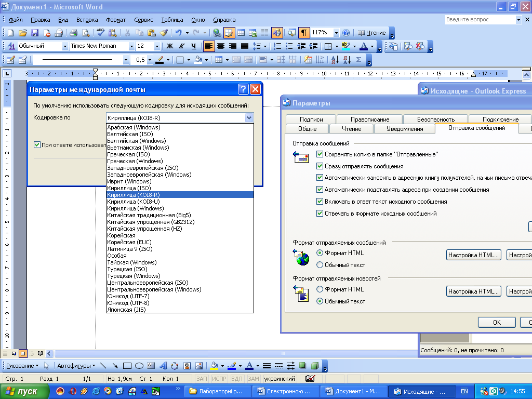The image size is (532, 399).
Task: Open the Файл menu
Action: tap(16, 20)
